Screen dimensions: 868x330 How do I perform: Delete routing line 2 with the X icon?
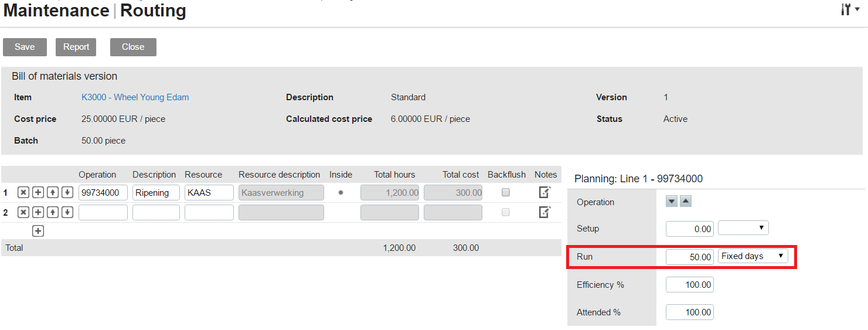23,212
